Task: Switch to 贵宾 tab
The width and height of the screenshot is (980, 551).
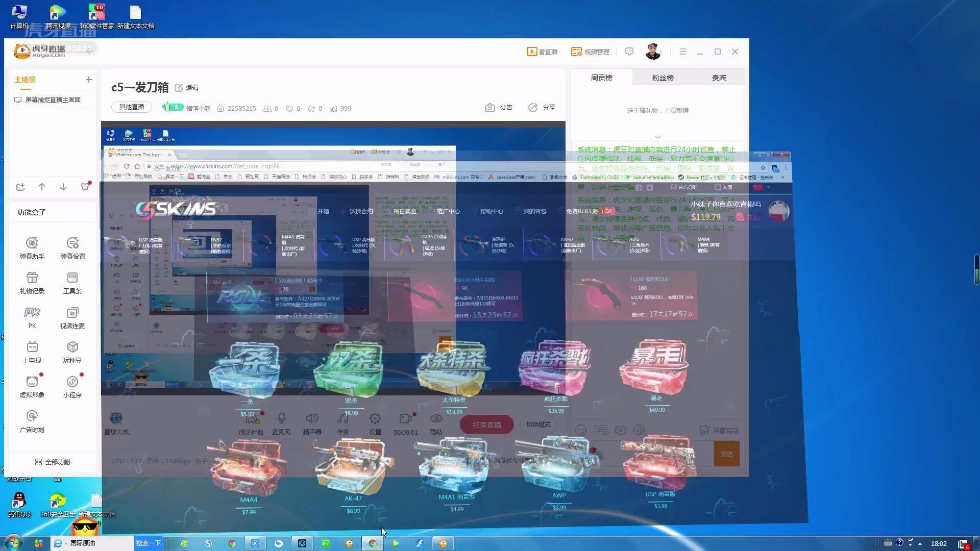Action: point(719,78)
